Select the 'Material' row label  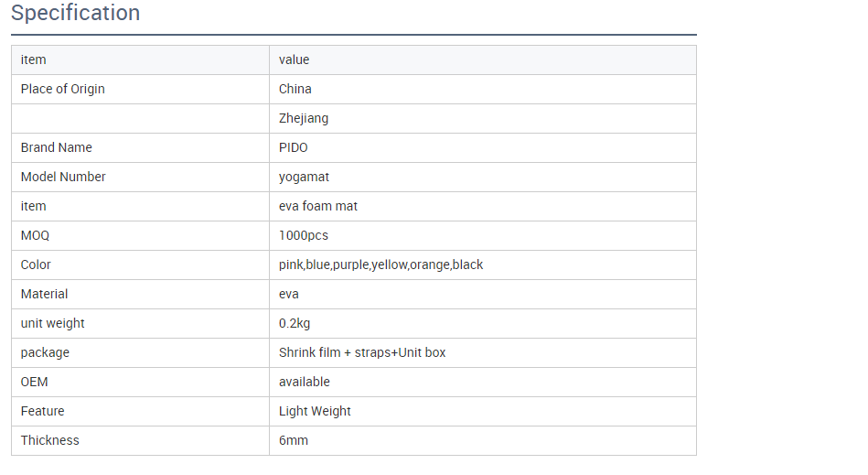(44, 294)
